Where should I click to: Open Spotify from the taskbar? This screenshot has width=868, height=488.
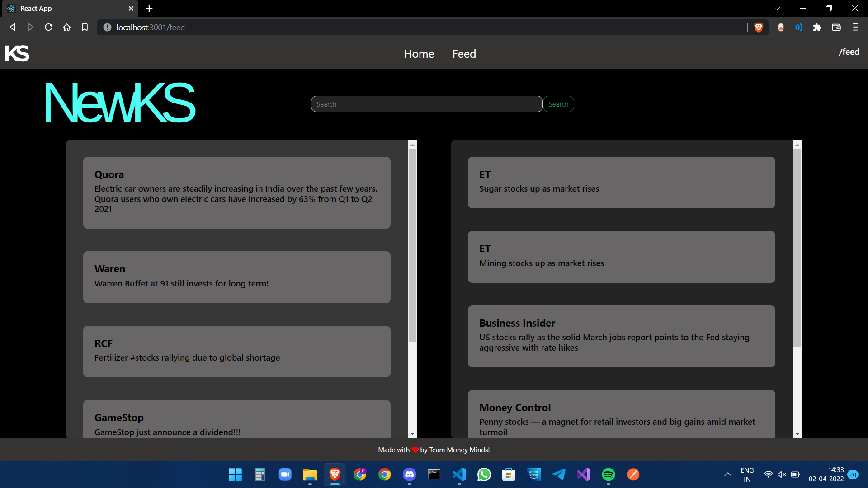point(608,474)
